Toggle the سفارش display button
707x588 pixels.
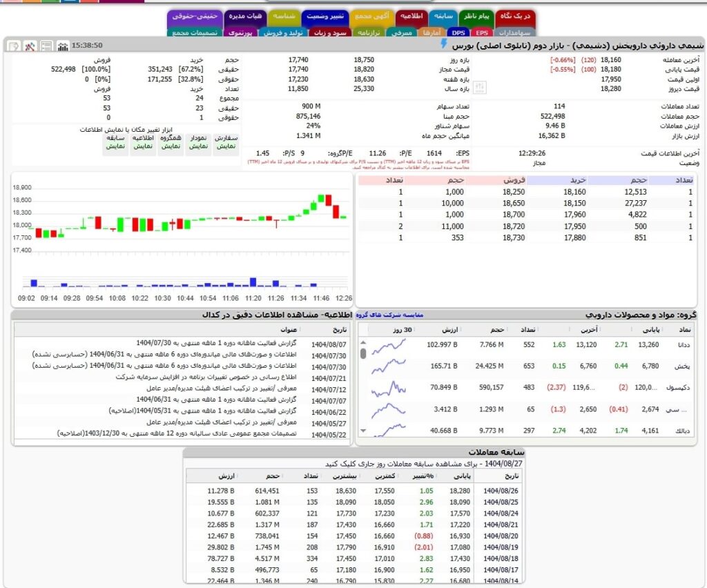tap(227, 142)
